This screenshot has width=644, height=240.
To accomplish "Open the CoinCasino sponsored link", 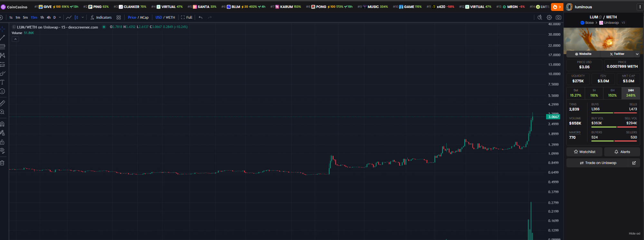I will coord(14,7).
